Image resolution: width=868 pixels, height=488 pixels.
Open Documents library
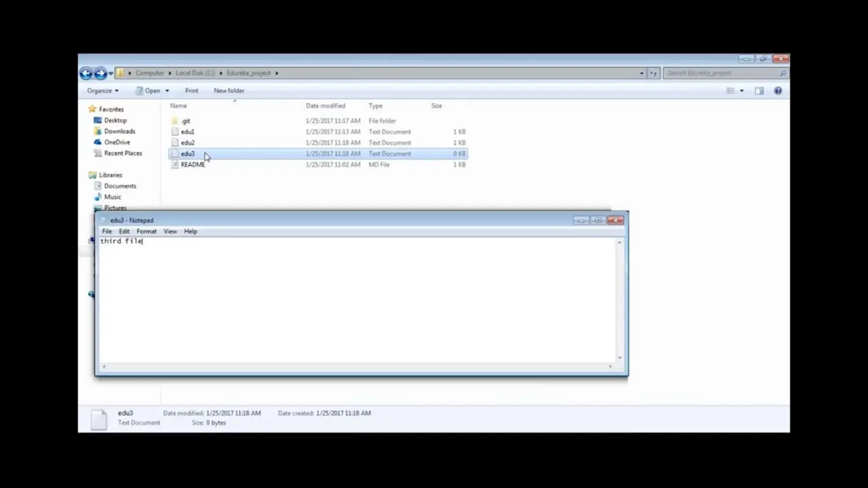(x=120, y=186)
